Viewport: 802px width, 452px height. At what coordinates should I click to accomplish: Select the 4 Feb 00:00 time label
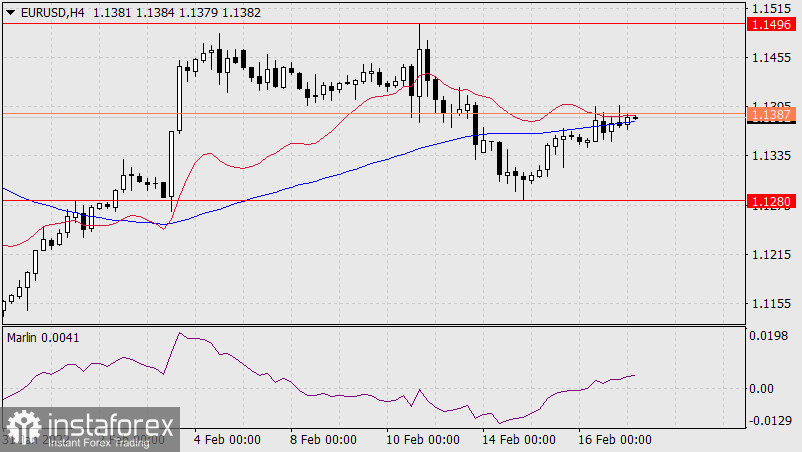[226, 439]
